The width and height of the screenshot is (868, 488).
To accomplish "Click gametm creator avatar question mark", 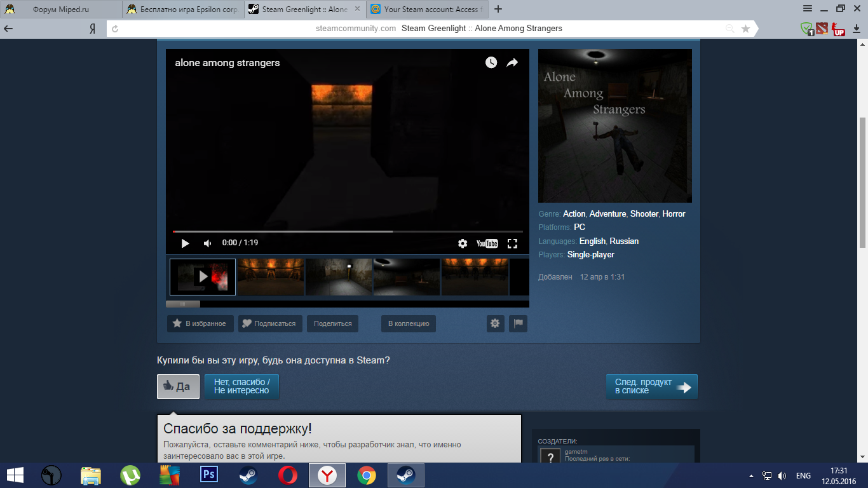I will coord(550,457).
